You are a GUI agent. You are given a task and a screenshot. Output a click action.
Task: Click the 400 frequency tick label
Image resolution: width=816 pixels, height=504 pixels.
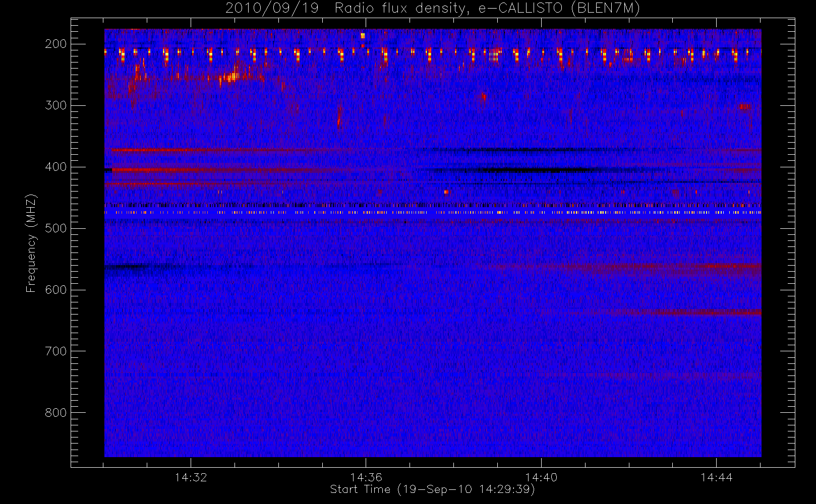[56, 167]
